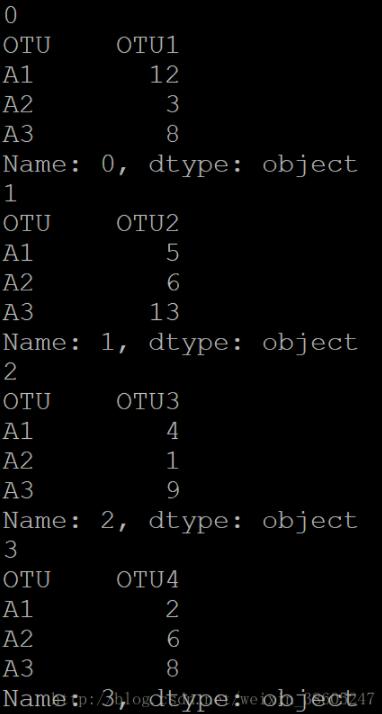Select the value 12 in OTU1 block
382x714 pixels.
click(164, 75)
